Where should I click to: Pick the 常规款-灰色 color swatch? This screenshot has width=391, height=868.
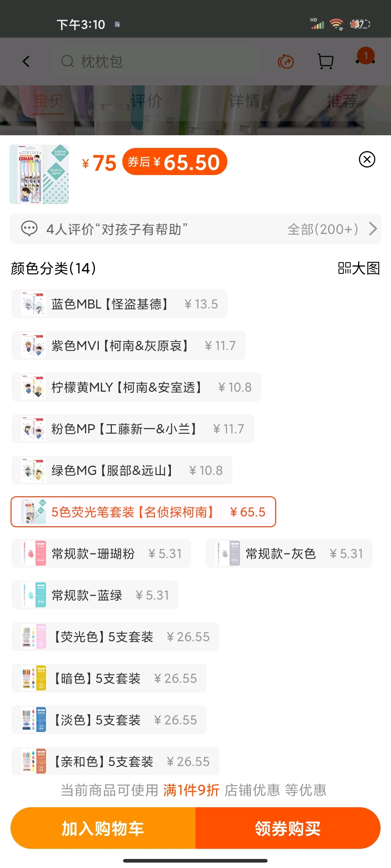point(289,553)
